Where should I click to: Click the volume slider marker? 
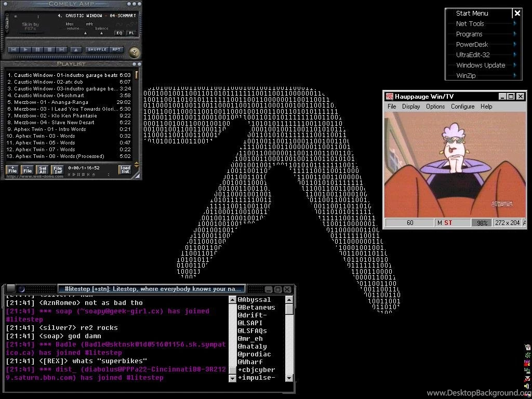(86, 33)
